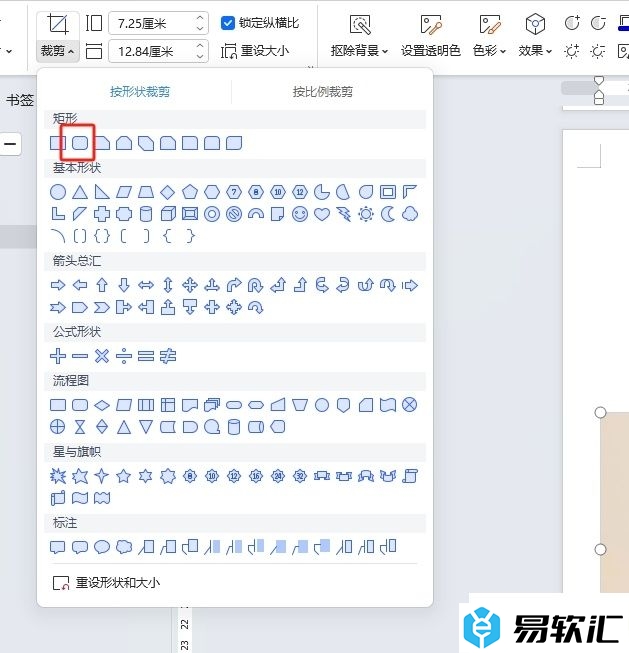Image resolution: width=629 pixels, height=653 pixels.
Task: Select the plus formula shape
Action: pos(58,356)
